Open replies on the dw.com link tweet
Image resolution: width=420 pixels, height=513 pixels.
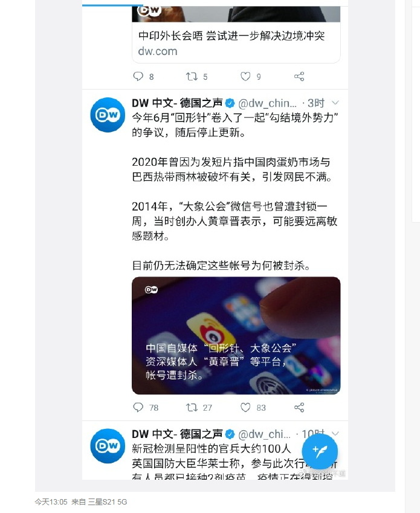[138, 76]
